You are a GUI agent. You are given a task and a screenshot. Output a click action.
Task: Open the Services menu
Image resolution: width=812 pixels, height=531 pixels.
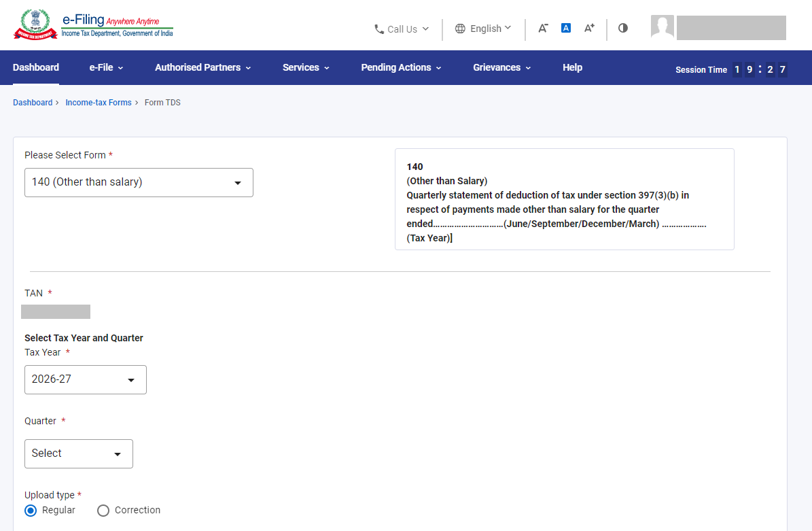306,67
